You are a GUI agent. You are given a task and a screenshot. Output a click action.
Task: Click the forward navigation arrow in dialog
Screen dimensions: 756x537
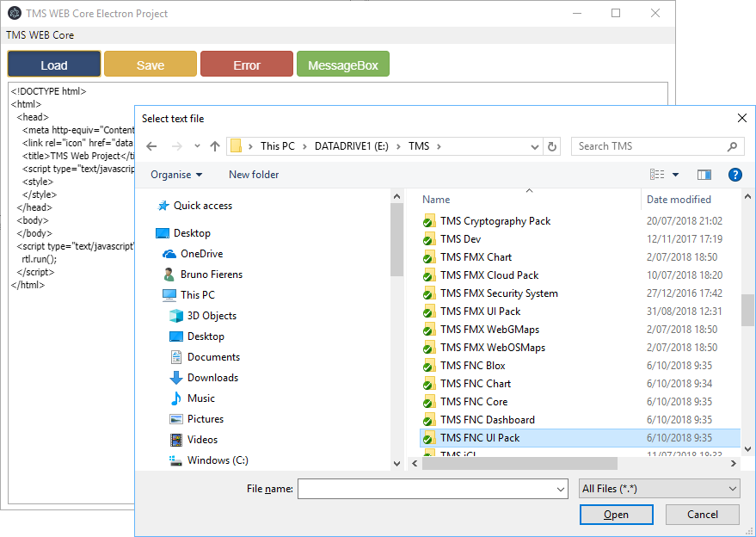[177, 146]
